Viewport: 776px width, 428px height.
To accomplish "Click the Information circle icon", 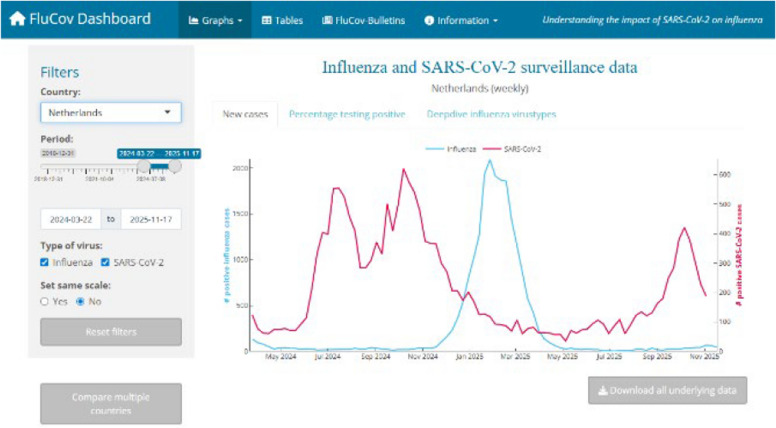I will (429, 21).
